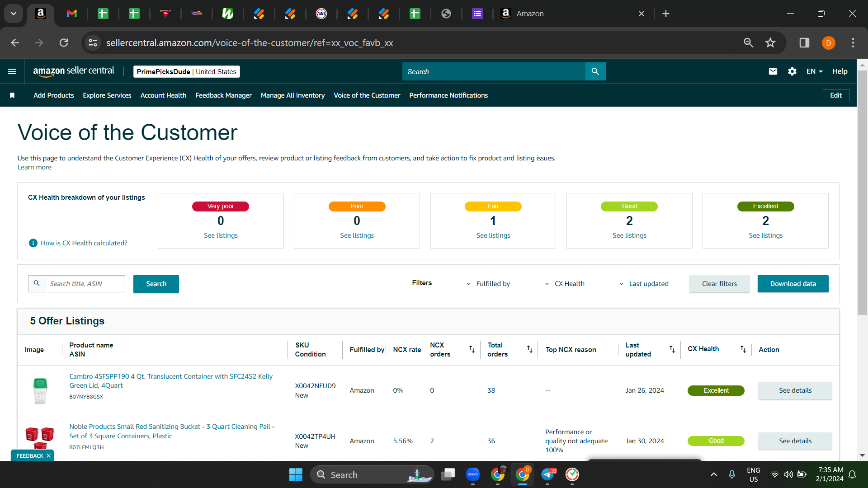Sort by Last updated arrows

tap(672, 349)
